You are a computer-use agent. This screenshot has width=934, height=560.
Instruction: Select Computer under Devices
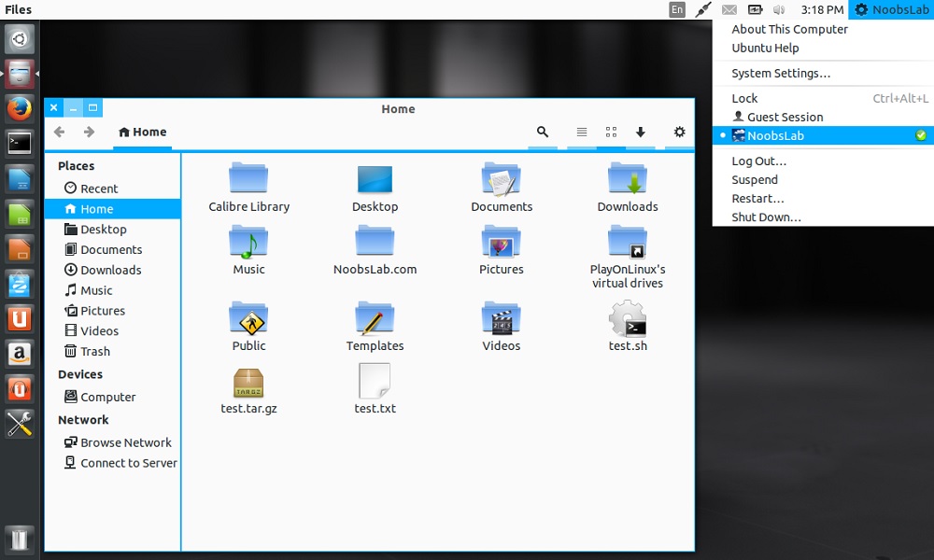click(x=113, y=397)
